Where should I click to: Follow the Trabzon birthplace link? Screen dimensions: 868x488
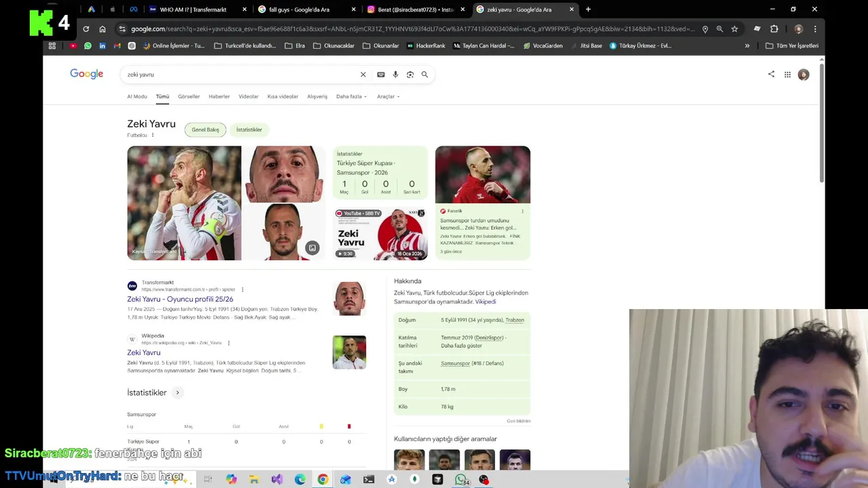tap(515, 320)
